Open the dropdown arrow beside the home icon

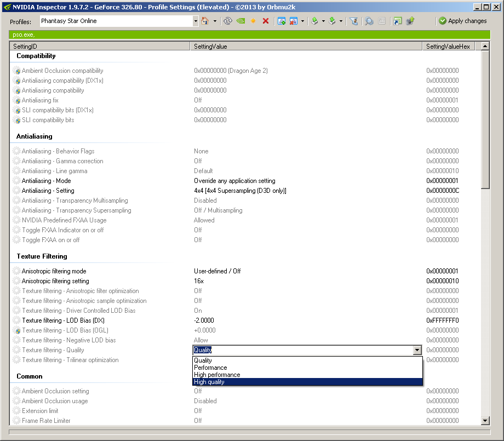click(x=215, y=21)
